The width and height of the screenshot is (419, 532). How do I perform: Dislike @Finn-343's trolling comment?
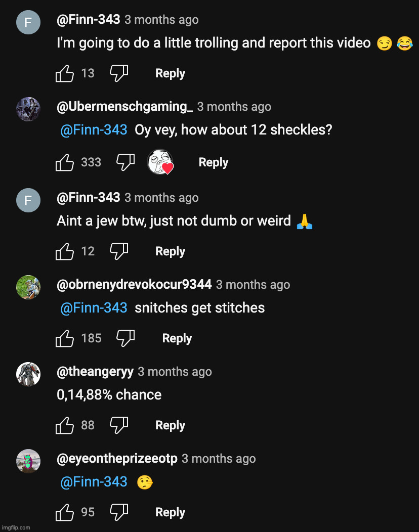(x=119, y=73)
